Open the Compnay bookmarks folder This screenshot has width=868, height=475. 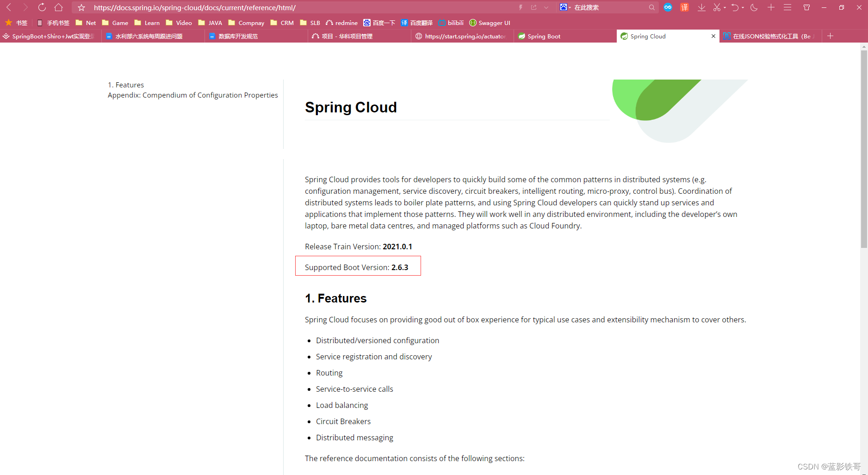pos(246,23)
